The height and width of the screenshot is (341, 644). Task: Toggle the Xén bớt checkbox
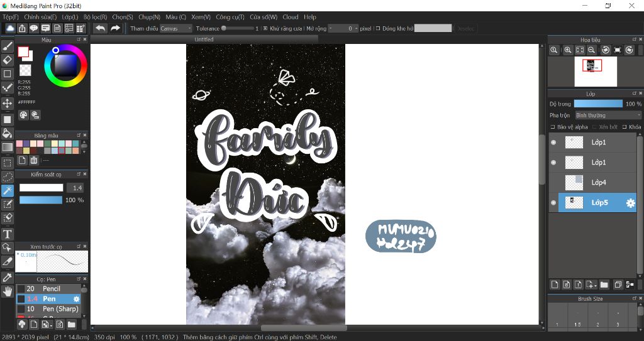click(594, 127)
